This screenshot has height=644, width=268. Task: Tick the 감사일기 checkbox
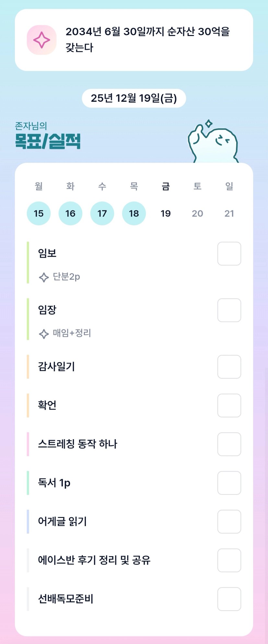click(x=229, y=367)
